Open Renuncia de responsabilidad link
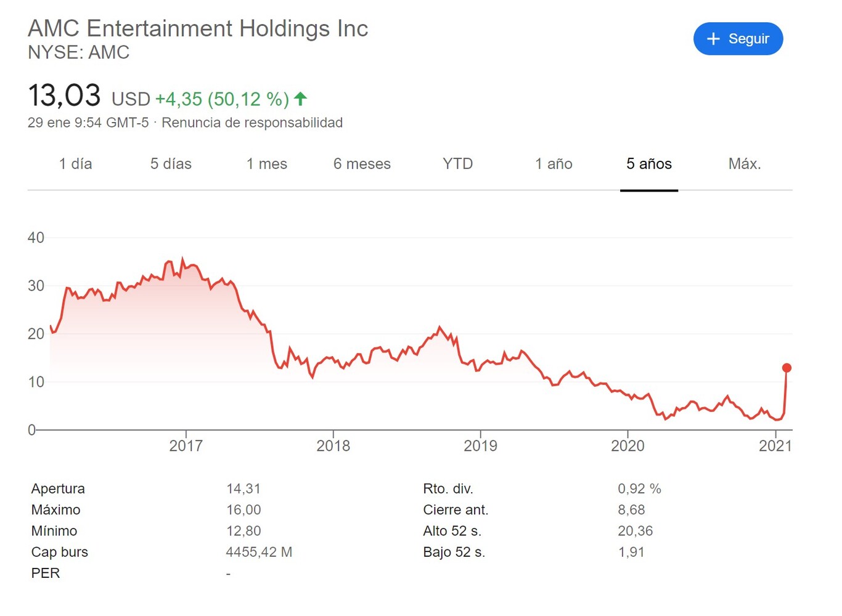 coord(252,123)
